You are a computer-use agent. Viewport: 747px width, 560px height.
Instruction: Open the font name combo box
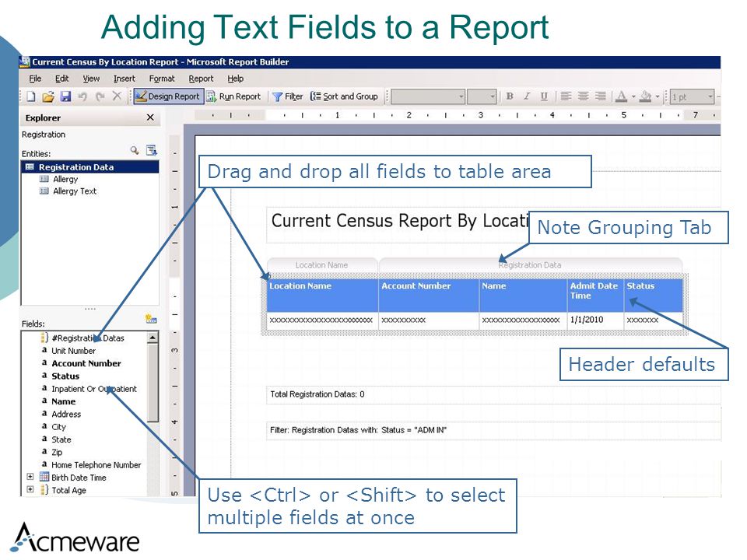428,96
